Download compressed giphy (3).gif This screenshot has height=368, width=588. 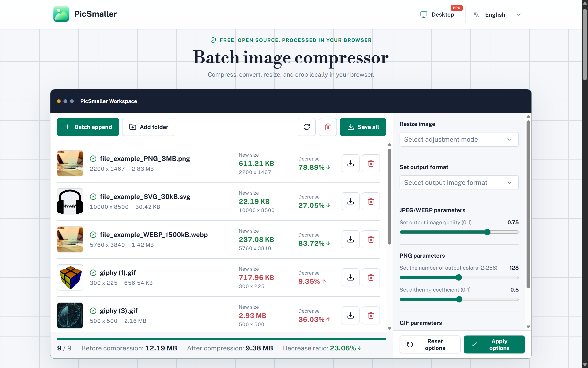point(350,315)
